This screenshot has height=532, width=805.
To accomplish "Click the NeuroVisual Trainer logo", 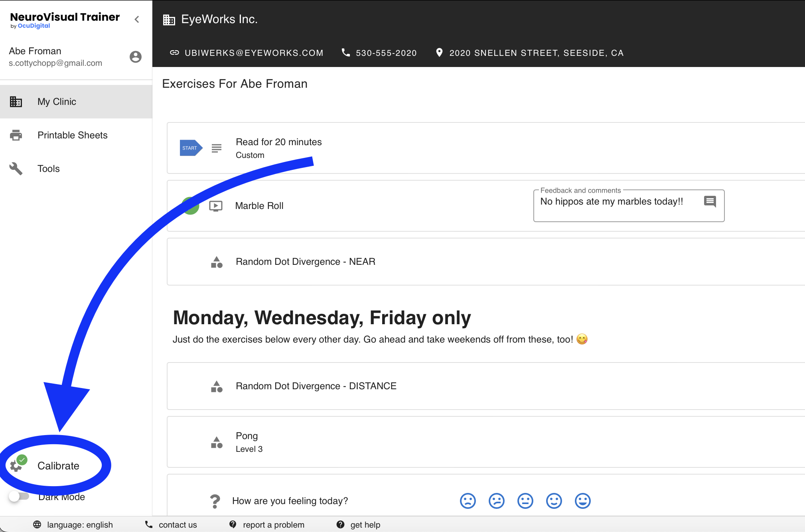I will pos(65,20).
